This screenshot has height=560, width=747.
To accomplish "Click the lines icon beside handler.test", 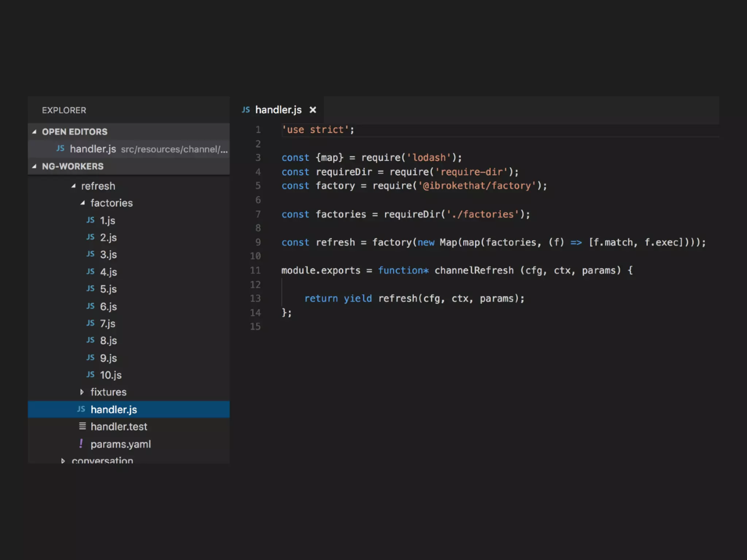I will [x=82, y=426].
